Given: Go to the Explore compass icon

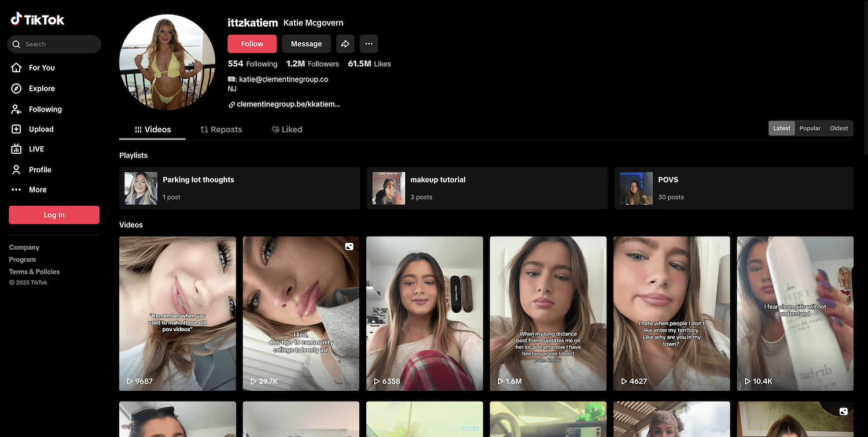Looking at the screenshot, I should (x=17, y=88).
